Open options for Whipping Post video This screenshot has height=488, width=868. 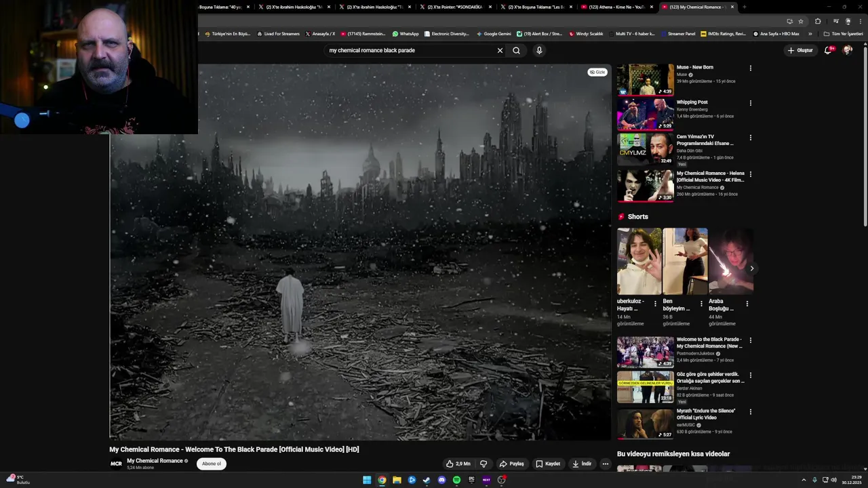pos(750,103)
